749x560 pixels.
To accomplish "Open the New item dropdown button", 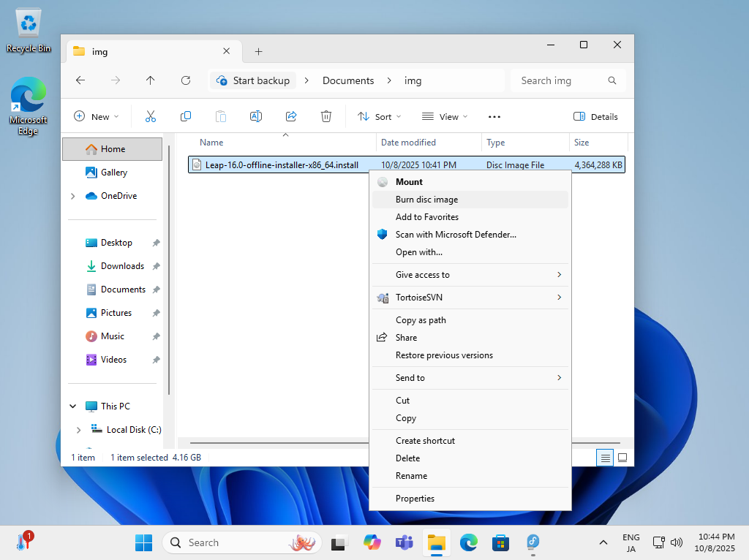I will click(x=97, y=116).
